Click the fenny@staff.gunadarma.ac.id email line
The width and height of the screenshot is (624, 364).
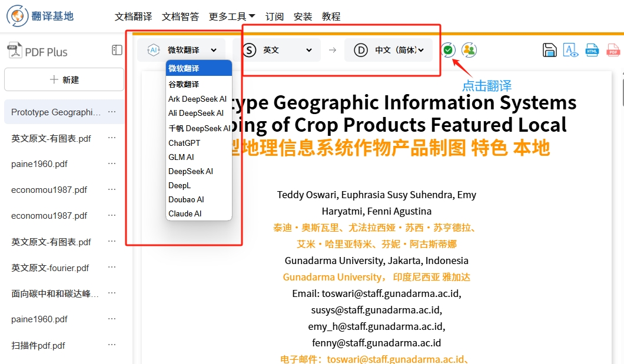click(377, 343)
